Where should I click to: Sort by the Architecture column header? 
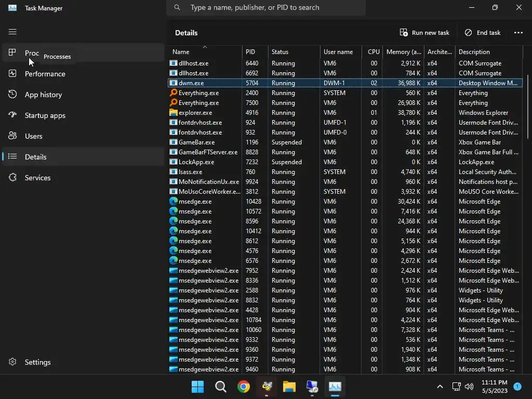click(440, 51)
